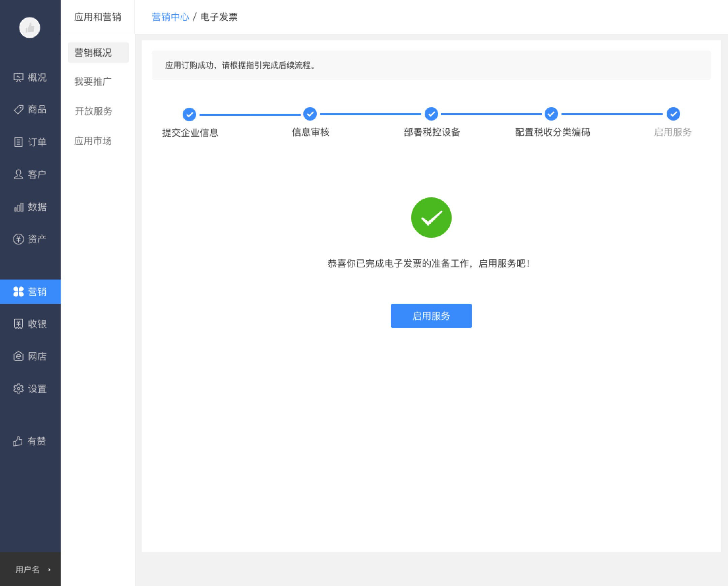Click 信息审核 step label
Screen dimensions: 728x586
point(310,132)
